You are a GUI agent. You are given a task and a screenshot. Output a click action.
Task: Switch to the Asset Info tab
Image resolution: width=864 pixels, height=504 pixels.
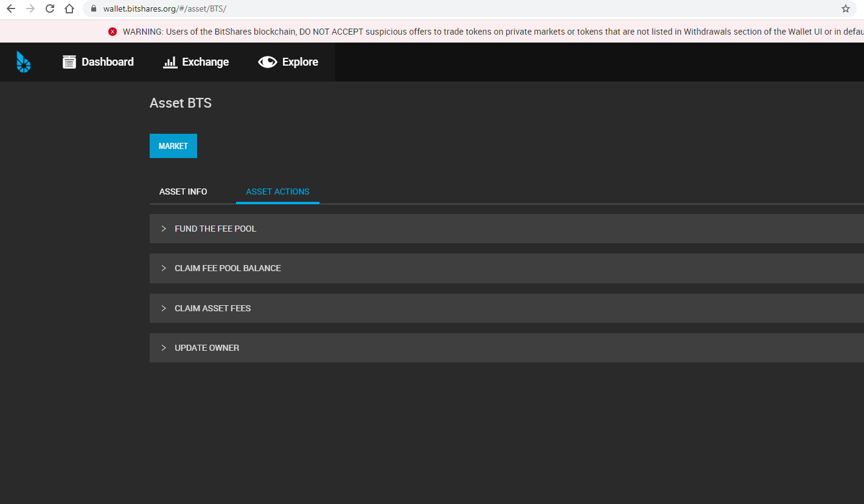point(183,192)
